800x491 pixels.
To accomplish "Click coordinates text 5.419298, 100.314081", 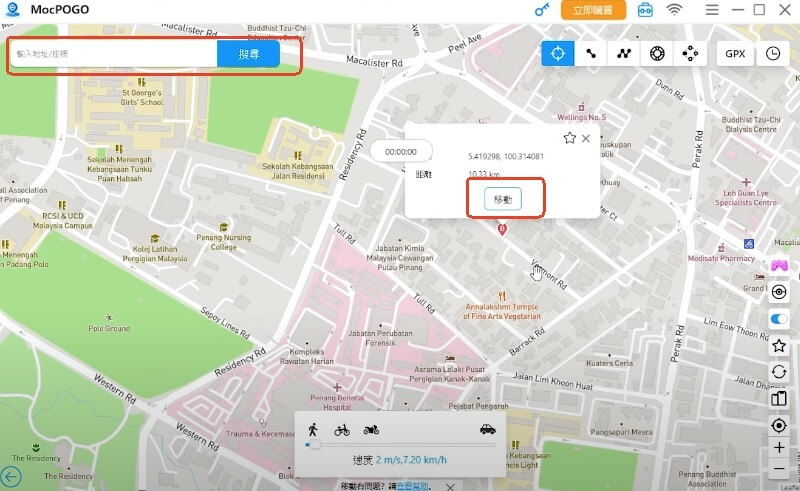I will tap(506, 156).
